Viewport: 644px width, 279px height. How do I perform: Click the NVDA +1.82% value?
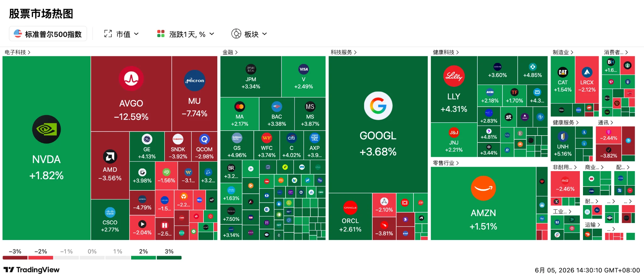tap(47, 176)
